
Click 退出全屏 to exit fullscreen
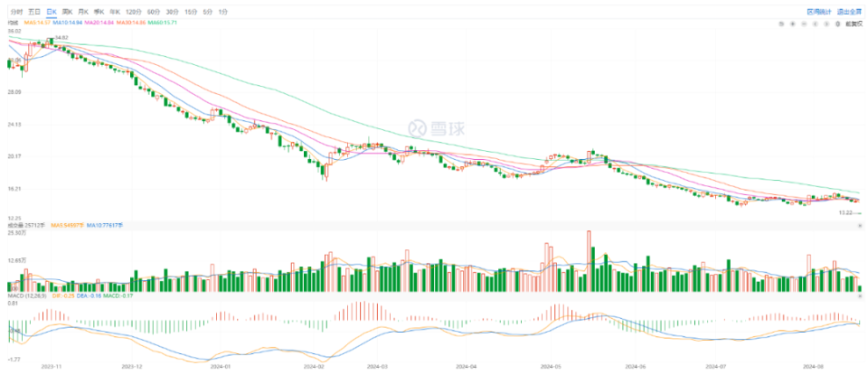point(849,12)
